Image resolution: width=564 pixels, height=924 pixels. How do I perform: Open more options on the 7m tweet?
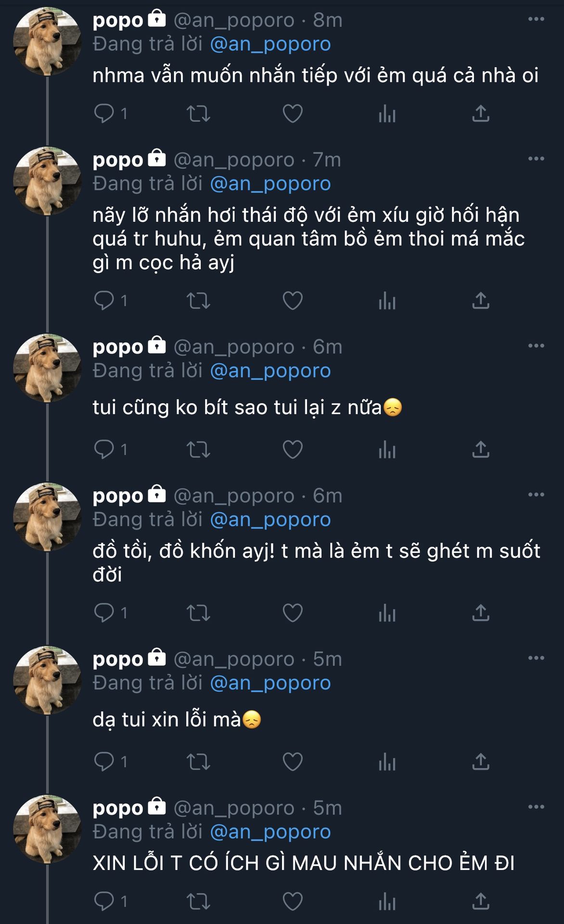pos(536,159)
